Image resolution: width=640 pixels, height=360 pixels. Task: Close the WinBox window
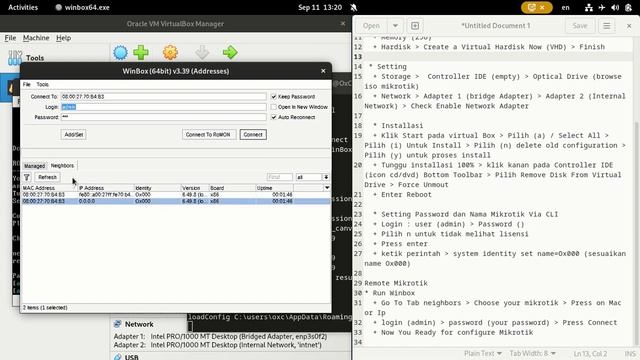tap(323, 71)
